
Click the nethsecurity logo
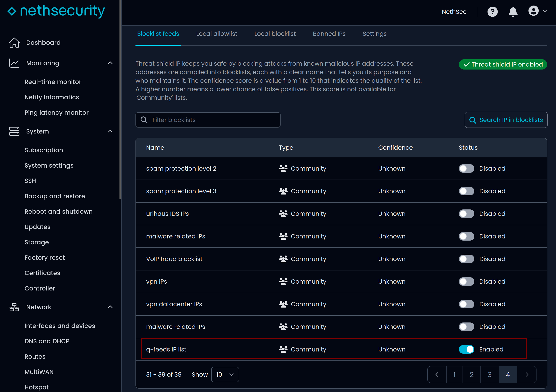(56, 11)
